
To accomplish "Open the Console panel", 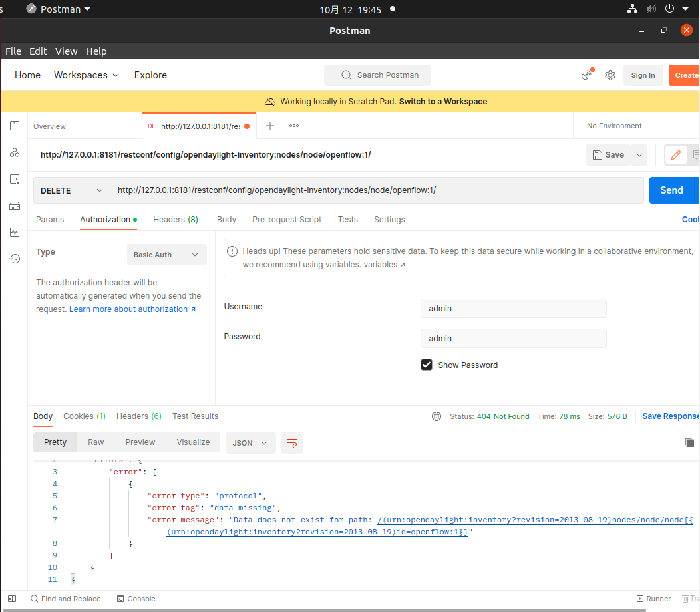I will 136,599.
